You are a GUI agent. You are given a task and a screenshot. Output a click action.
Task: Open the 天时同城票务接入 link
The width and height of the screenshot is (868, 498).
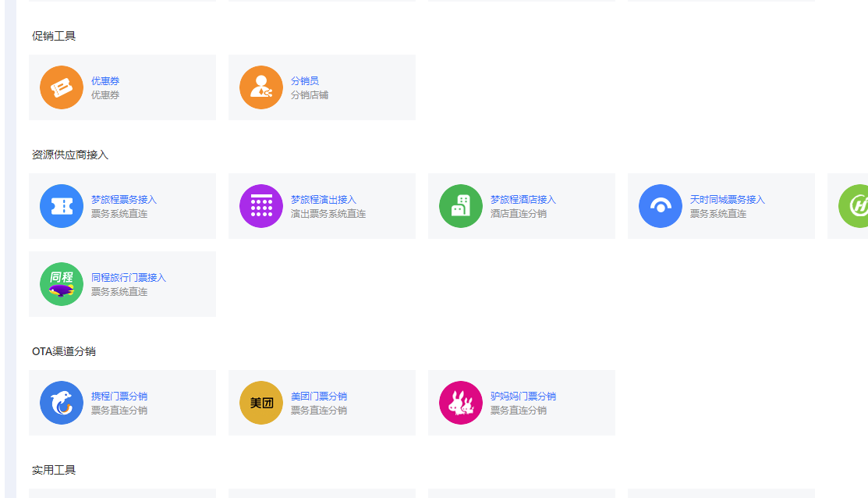[x=728, y=199]
